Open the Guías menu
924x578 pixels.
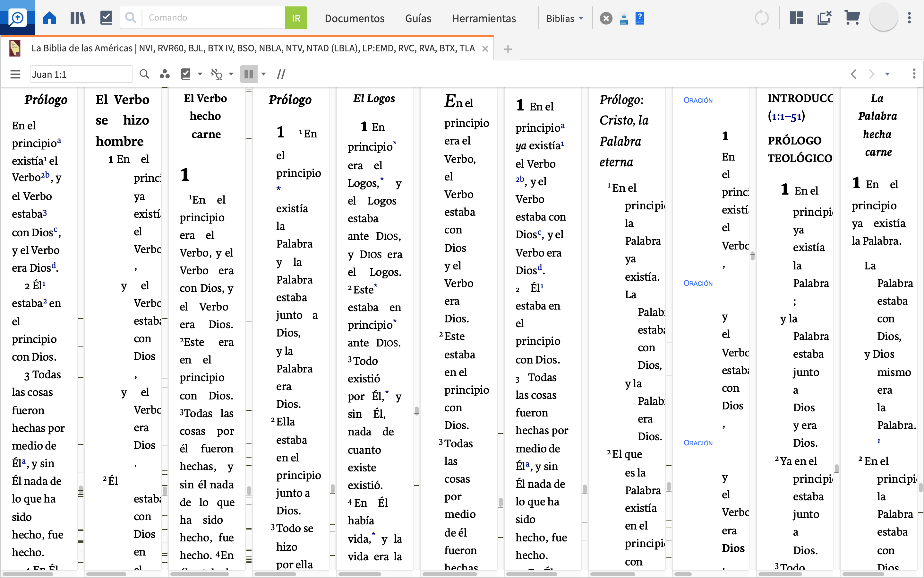(418, 18)
